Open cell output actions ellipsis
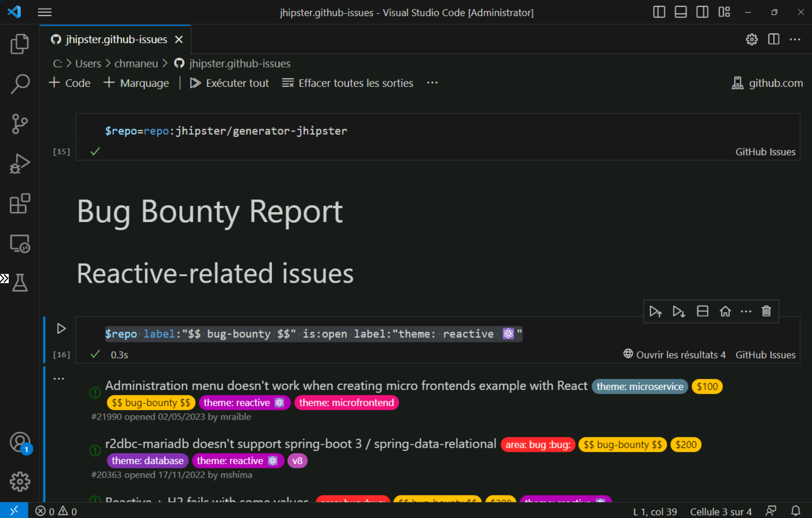The image size is (812, 518). (x=59, y=379)
